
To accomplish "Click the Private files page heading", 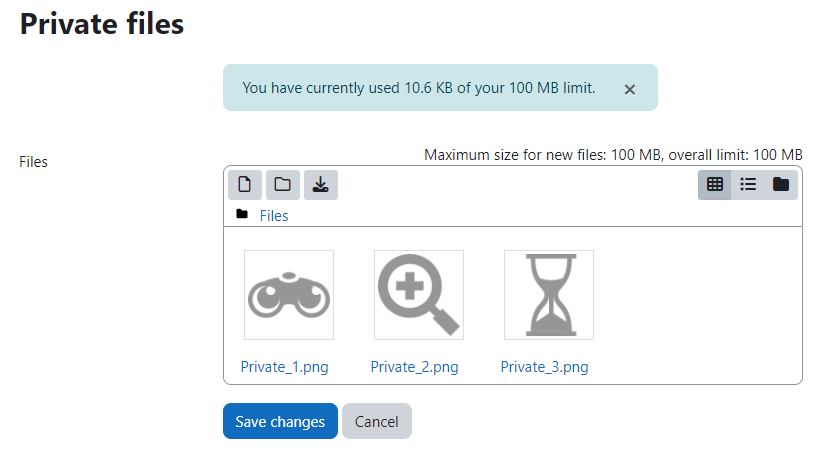I will 102,24.
